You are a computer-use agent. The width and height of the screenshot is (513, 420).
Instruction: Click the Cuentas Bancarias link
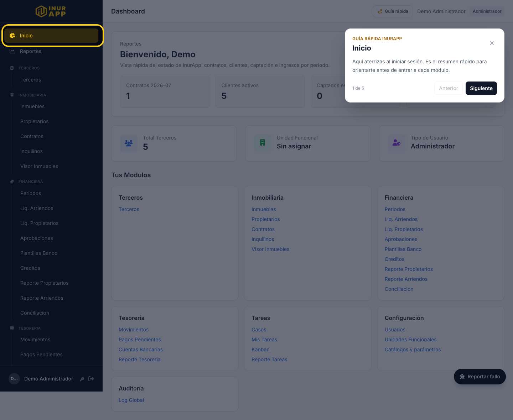(x=141, y=350)
